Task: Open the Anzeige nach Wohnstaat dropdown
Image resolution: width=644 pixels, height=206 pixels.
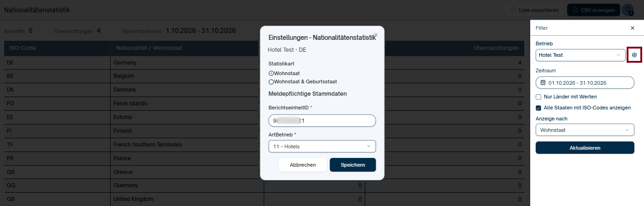Action: tap(585, 130)
